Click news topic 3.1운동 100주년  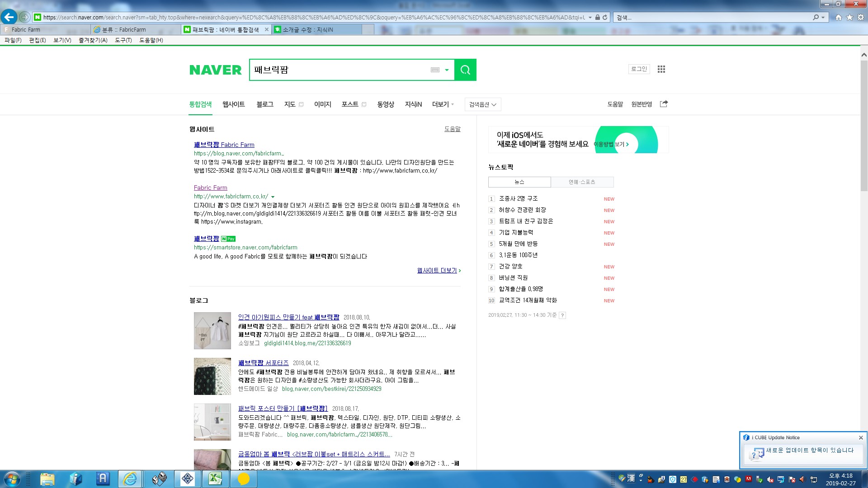[x=518, y=255]
